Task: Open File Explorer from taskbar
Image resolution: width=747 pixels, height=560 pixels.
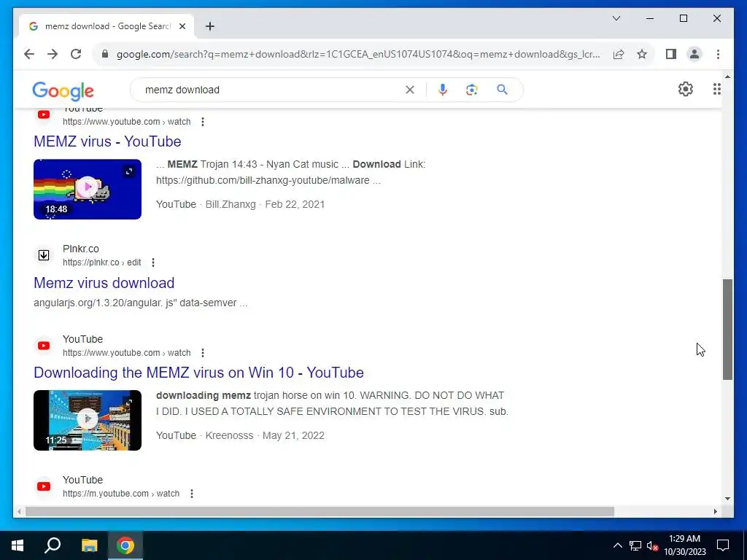Action: 89,545
